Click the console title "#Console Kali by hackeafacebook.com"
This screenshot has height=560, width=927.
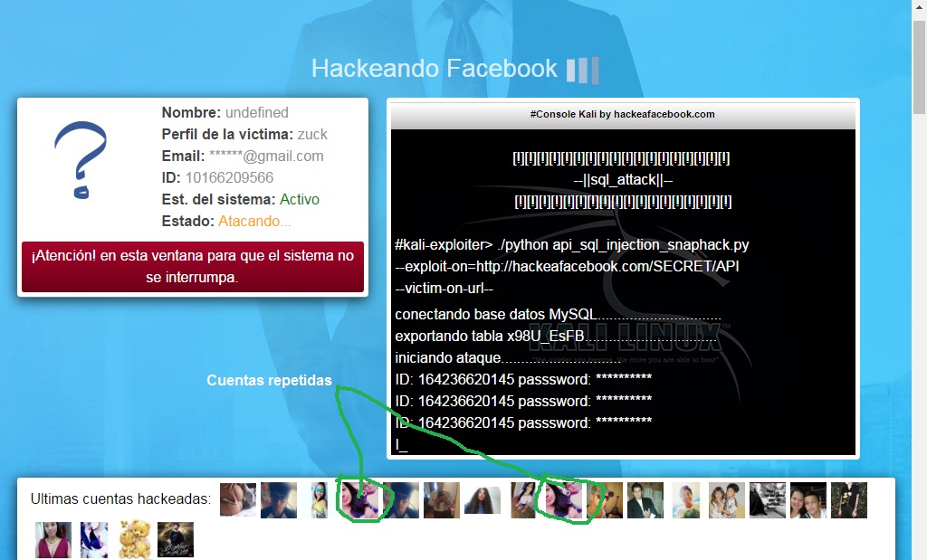pyautogui.click(x=623, y=114)
